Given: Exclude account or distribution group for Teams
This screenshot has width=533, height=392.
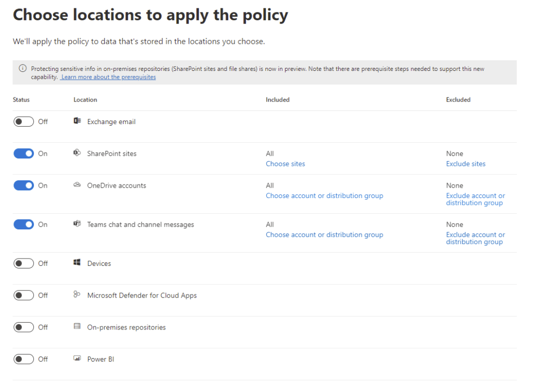Looking at the screenshot, I should (475, 238).
